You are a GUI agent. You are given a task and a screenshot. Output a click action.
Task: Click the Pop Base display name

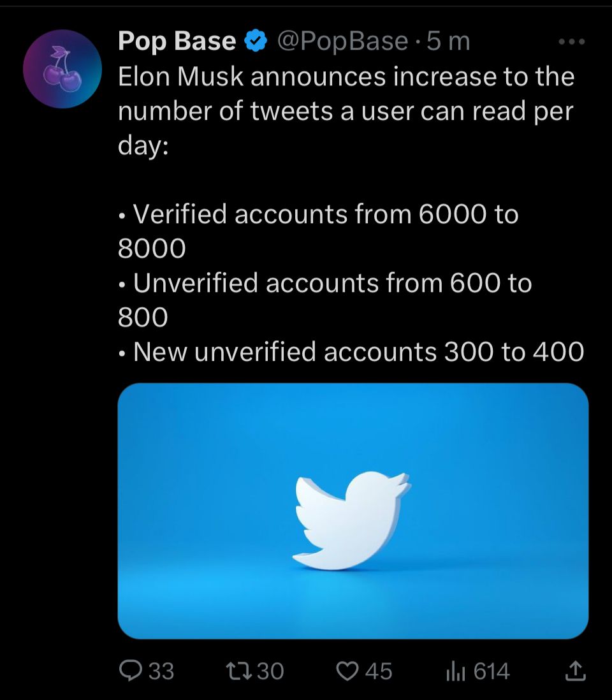click(x=177, y=41)
